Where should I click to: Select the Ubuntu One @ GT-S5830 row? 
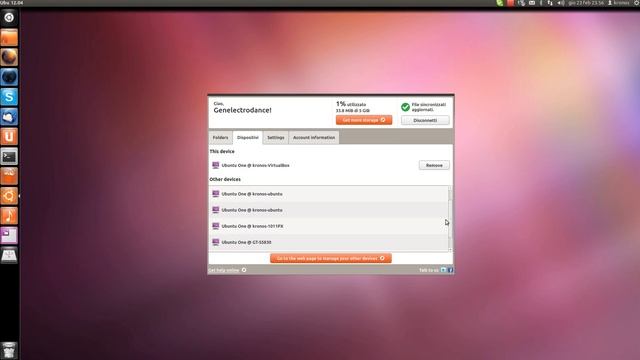328,242
